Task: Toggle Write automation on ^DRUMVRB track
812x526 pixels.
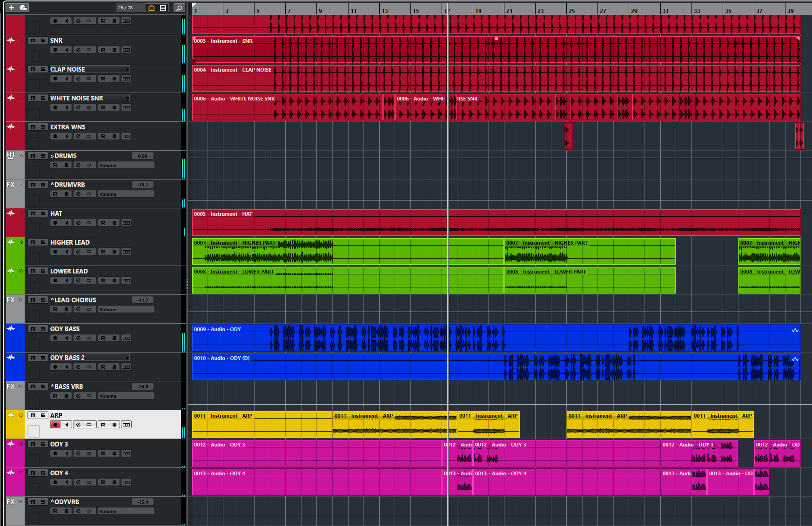Action: pos(67,194)
